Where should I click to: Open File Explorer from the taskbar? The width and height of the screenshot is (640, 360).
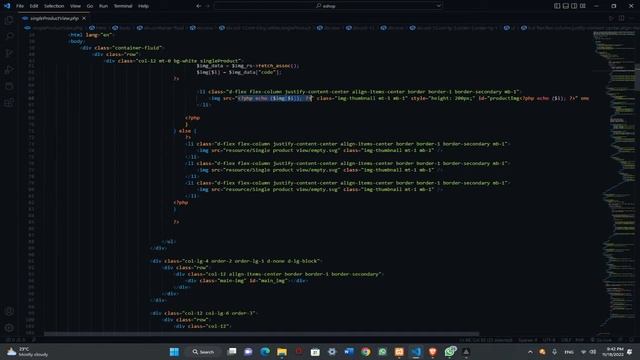pyautogui.click(x=282, y=352)
